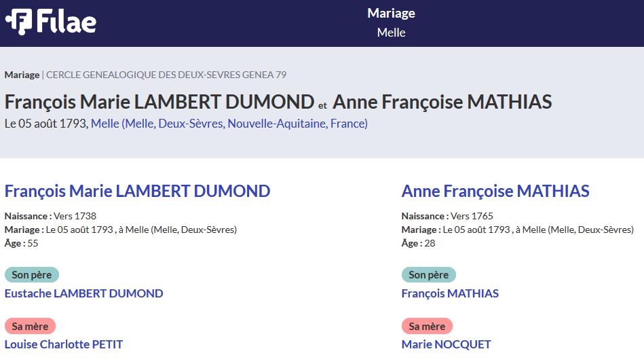The image size is (644, 364).
Task: Click the Filae wordmark text
Action: click(67, 22)
